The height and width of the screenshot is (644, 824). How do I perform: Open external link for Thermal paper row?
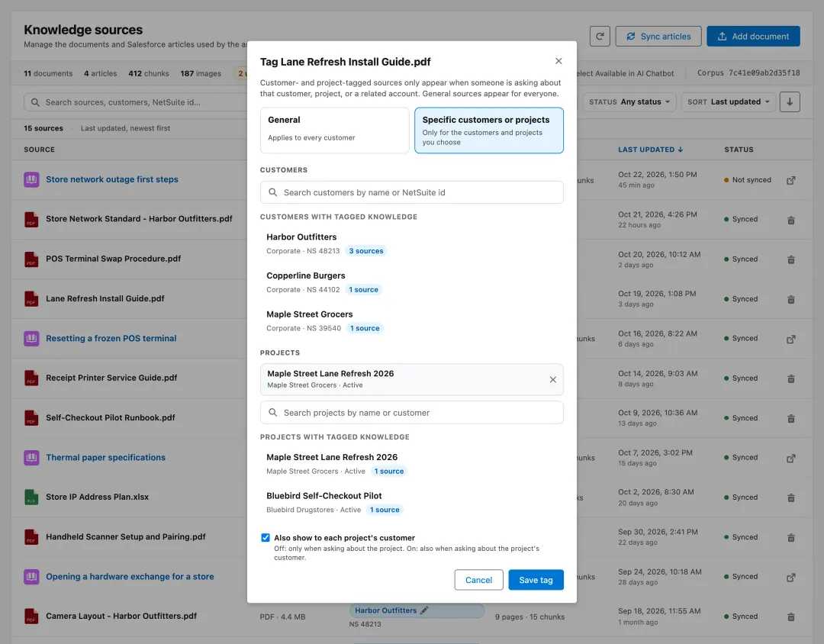(790, 459)
